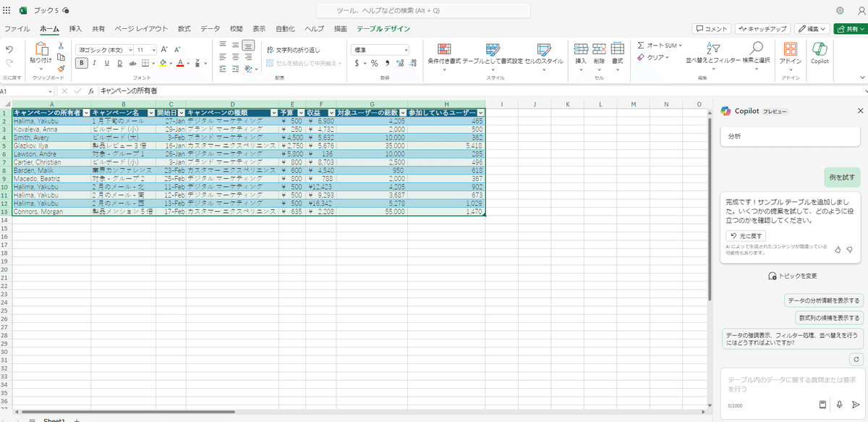Screen dimensions: 868x422
Task: Increase decimal places icon
Action: 399,63
